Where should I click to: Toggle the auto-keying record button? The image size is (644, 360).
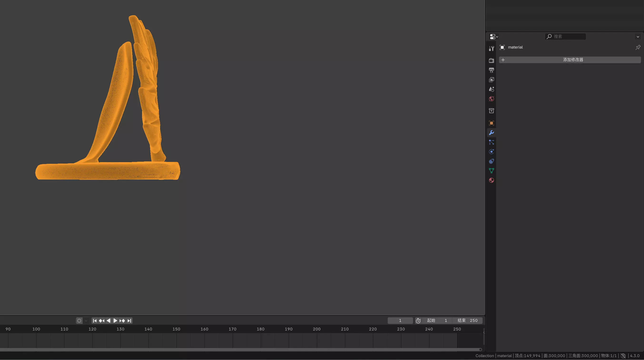[79, 320]
